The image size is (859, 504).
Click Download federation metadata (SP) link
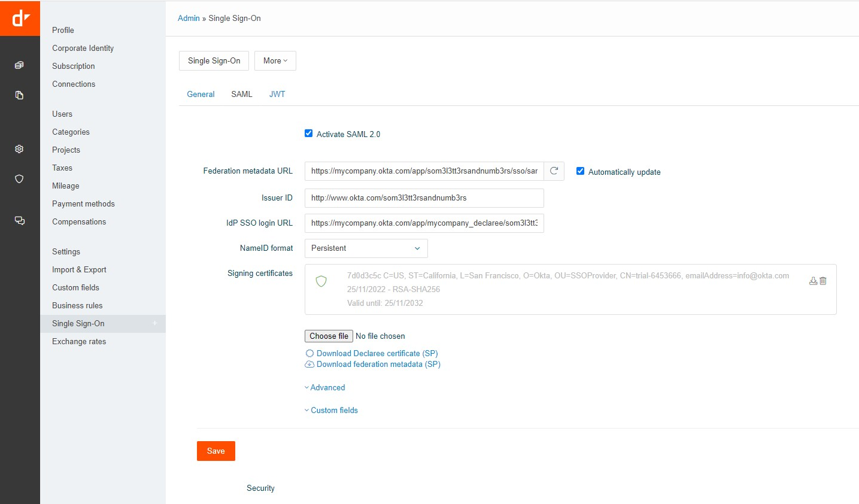378,365
